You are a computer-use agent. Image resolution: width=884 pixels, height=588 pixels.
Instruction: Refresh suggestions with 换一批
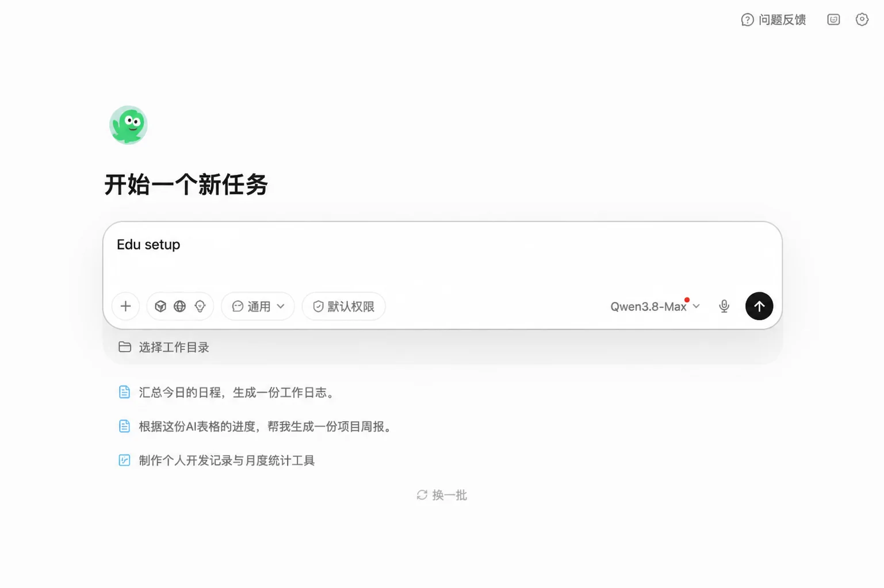tap(442, 495)
